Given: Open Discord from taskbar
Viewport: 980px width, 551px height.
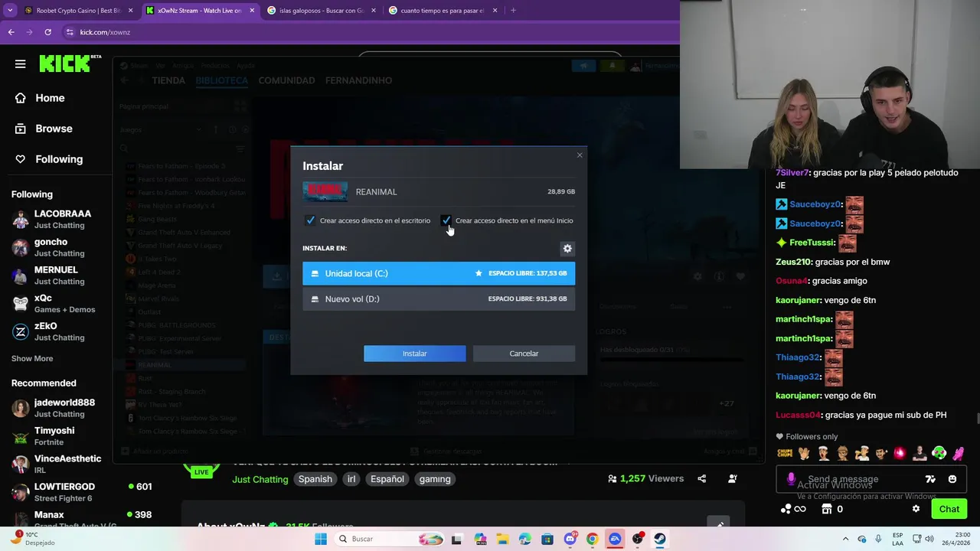Looking at the screenshot, I should (570, 539).
